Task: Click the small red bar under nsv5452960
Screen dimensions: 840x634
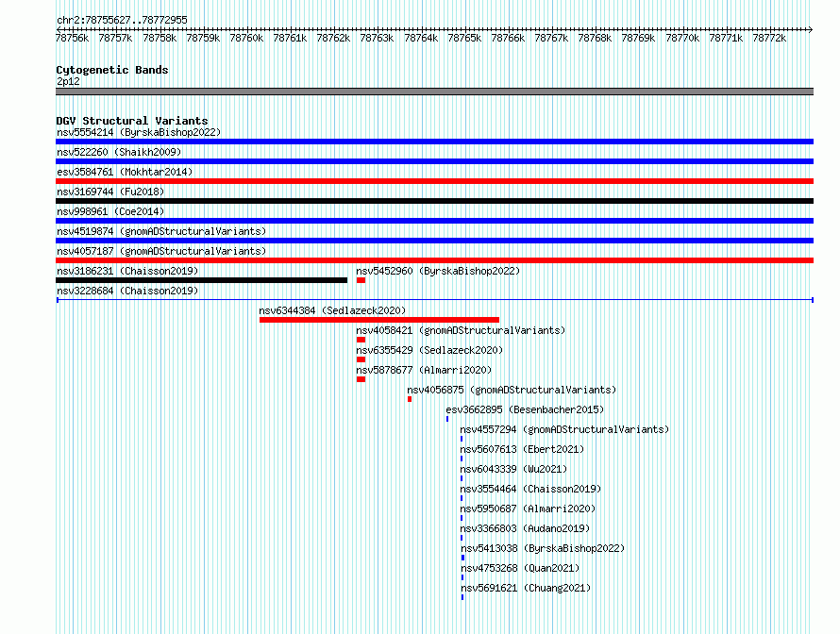Action: (x=361, y=280)
